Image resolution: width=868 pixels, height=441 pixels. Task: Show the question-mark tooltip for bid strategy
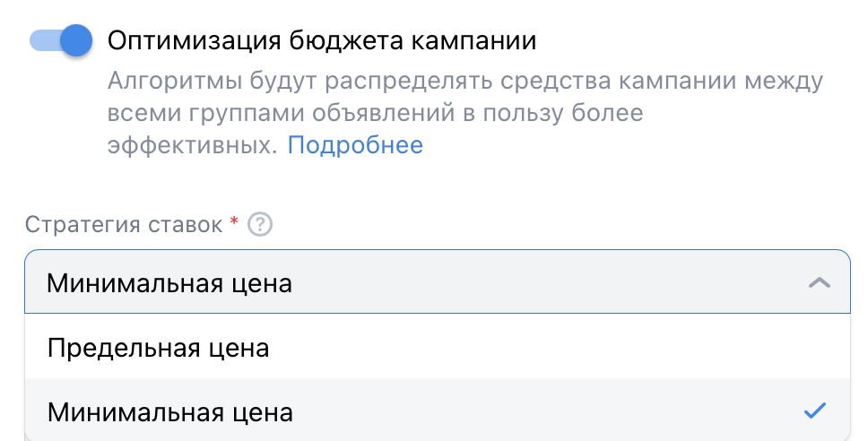(x=260, y=225)
